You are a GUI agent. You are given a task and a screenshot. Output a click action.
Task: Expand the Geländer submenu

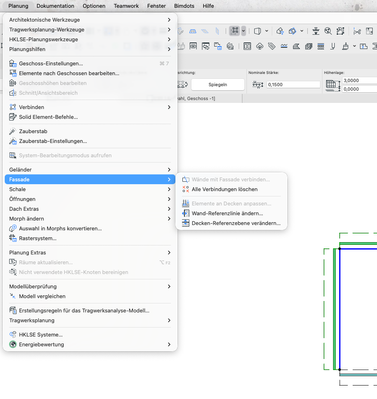tap(90, 170)
